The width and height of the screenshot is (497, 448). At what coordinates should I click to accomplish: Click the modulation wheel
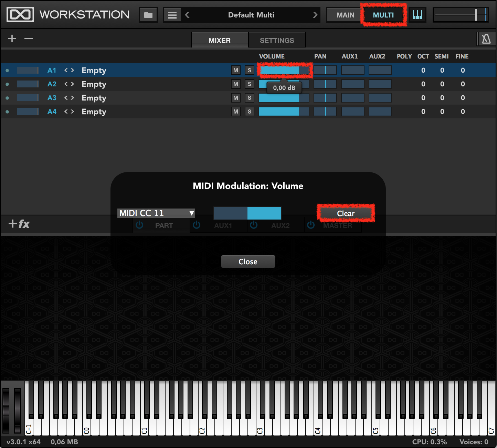click(x=18, y=410)
